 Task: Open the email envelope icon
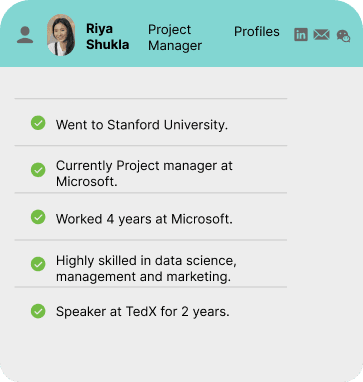(322, 35)
